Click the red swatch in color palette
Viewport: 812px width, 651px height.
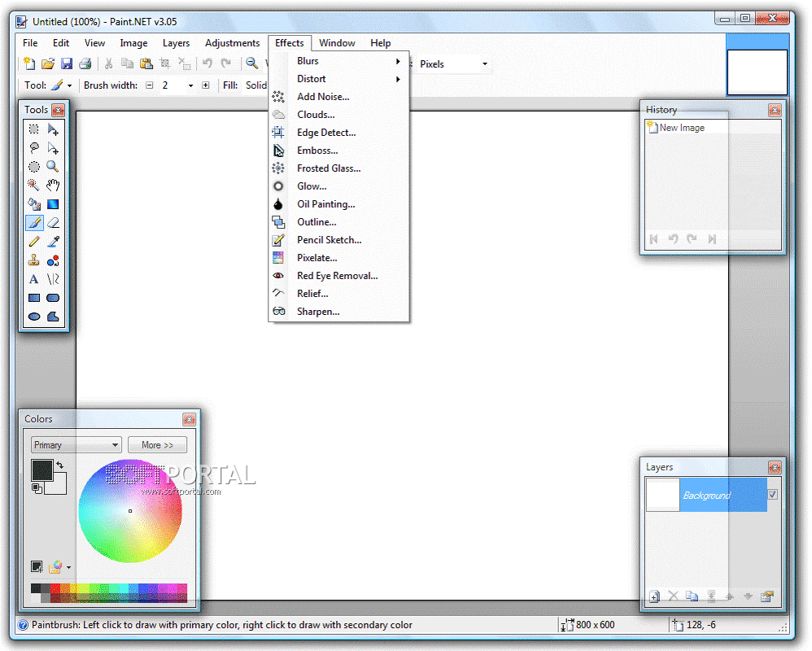55,588
